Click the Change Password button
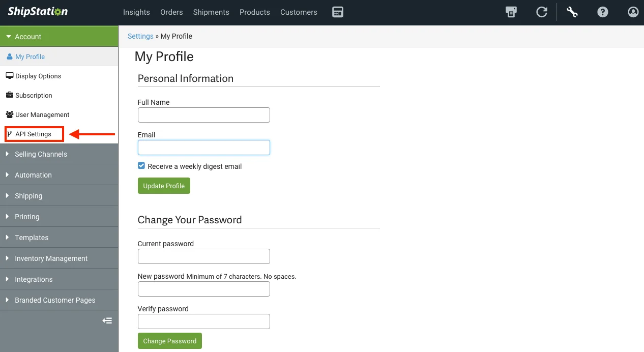The width and height of the screenshot is (644, 352). (170, 341)
